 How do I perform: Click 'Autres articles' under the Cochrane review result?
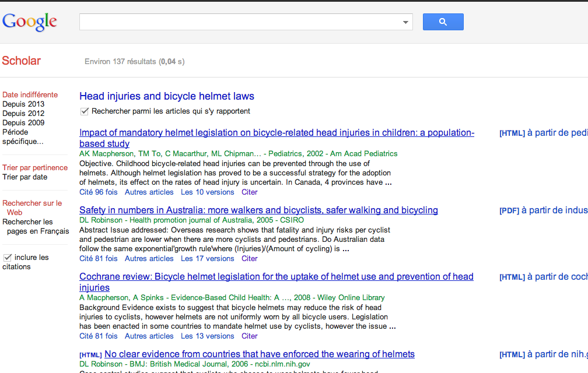click(149, 336)
